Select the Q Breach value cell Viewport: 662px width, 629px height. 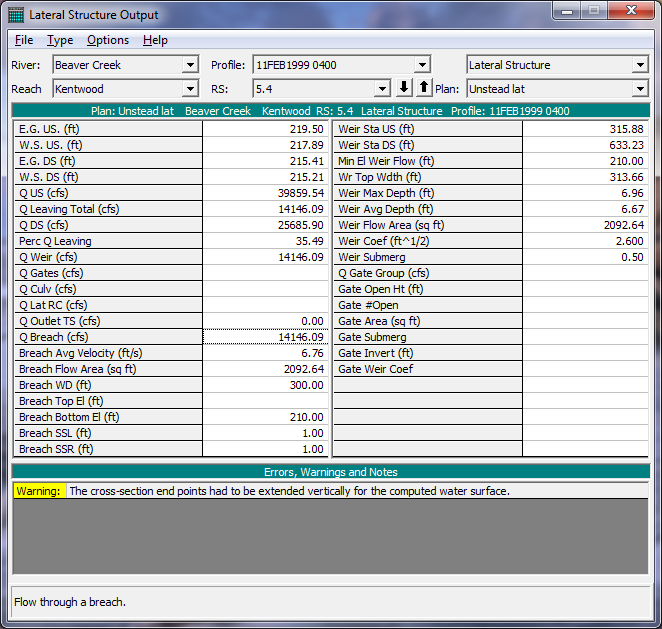pyautogui.click(x=266, y=337)
